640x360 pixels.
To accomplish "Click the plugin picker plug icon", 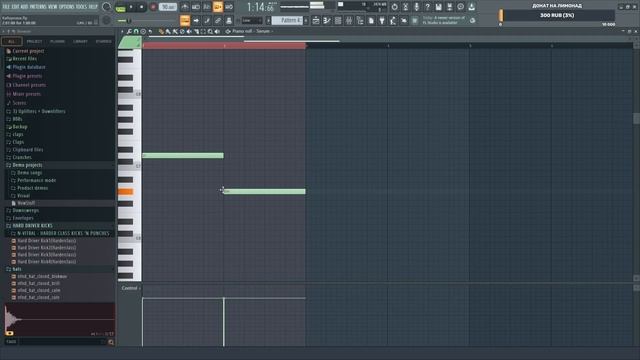I will 382,20.
